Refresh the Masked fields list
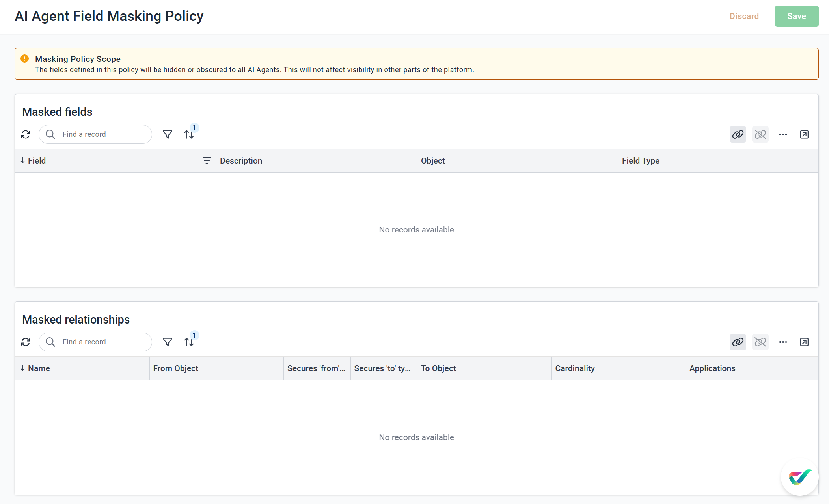Screen dimensions: 829x504 pyautogui.click(x=26, y=134)
